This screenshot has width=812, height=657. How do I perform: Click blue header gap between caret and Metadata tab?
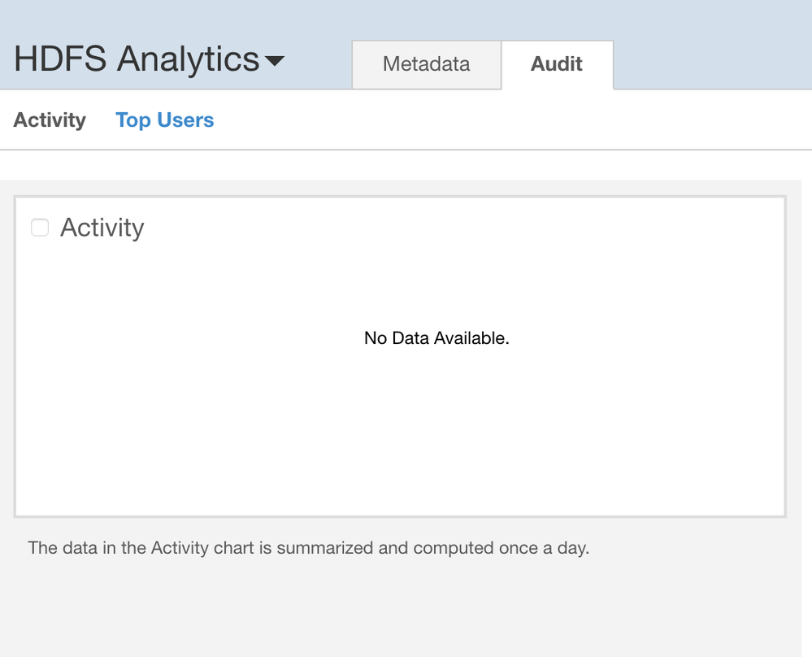pos(319,61)
